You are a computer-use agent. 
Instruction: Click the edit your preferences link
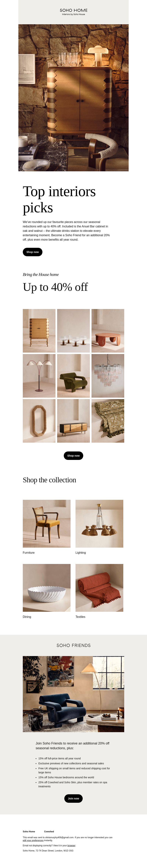[x=33, y=840]
